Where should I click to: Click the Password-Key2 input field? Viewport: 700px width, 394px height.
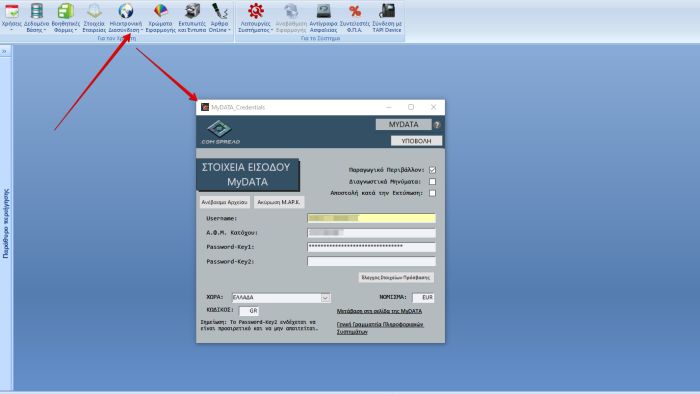point(371,261)
